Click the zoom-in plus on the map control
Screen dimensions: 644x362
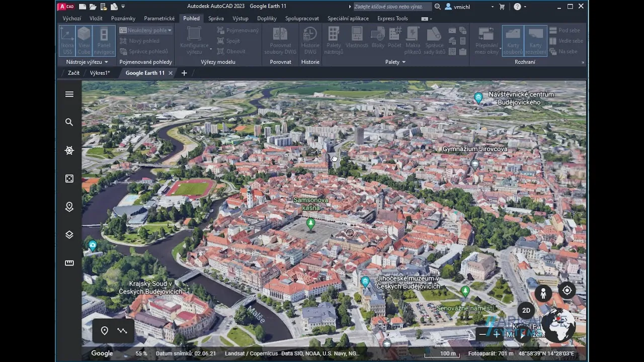496,334
